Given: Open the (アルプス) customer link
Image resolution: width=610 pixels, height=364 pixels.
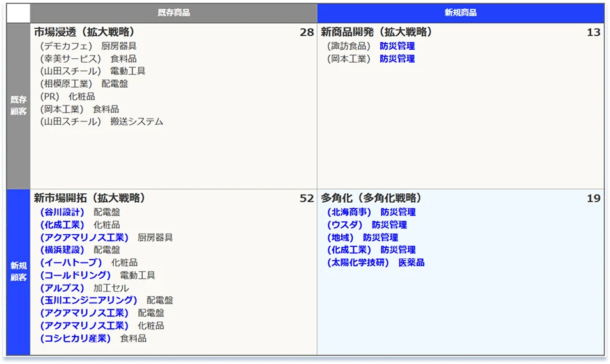Looking at the screenshot, I should point(62,288).
